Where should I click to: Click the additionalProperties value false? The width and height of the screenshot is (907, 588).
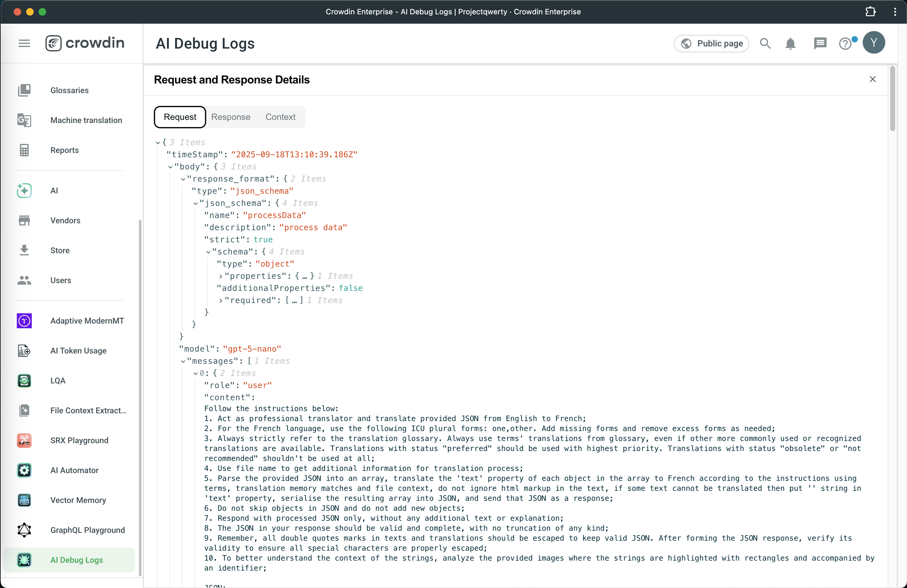click(351, 288)
